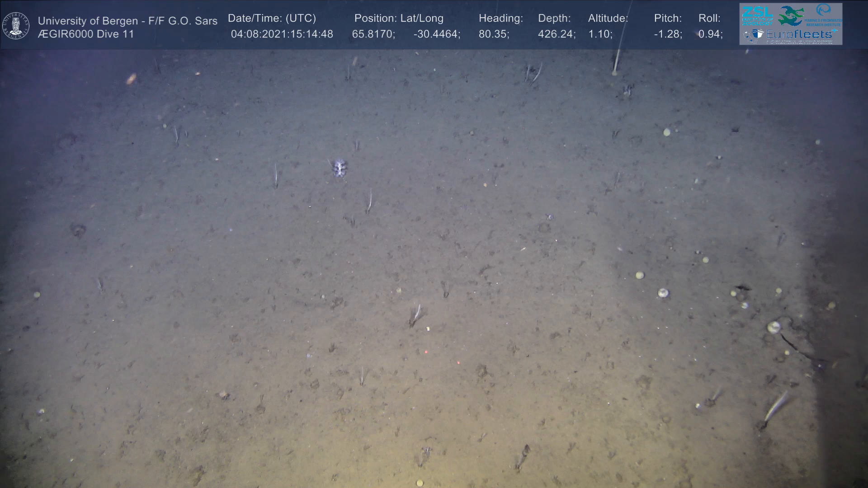Click the ZSL Institute of Zoology logo

click(757, 16)
